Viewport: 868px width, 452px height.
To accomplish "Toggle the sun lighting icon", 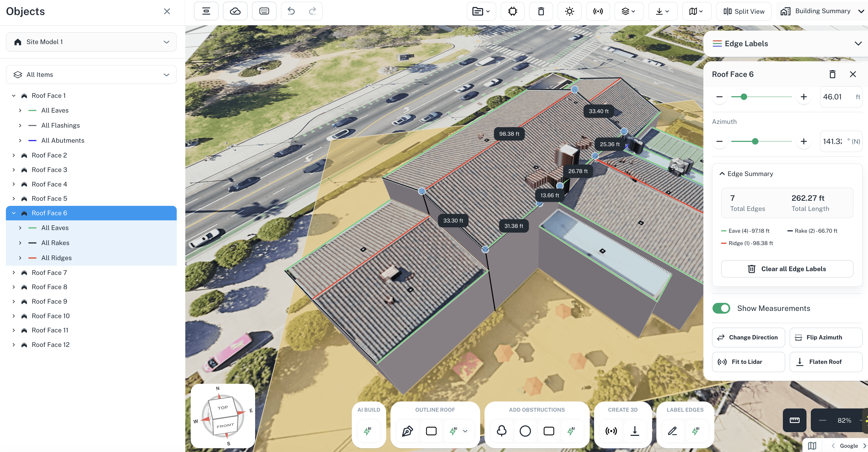I will 569,11.
